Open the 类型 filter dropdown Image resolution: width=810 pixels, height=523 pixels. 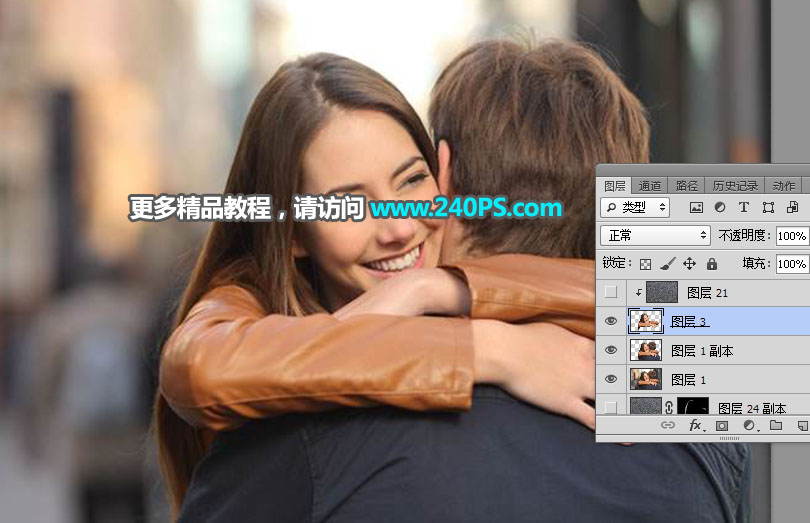pos(635,208)
